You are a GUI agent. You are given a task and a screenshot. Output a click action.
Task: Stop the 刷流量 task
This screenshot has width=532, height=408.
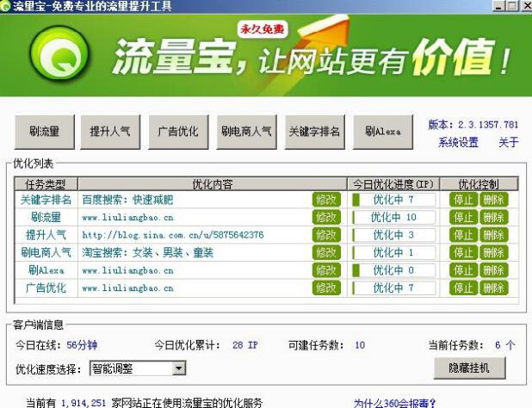click(463, 218)
